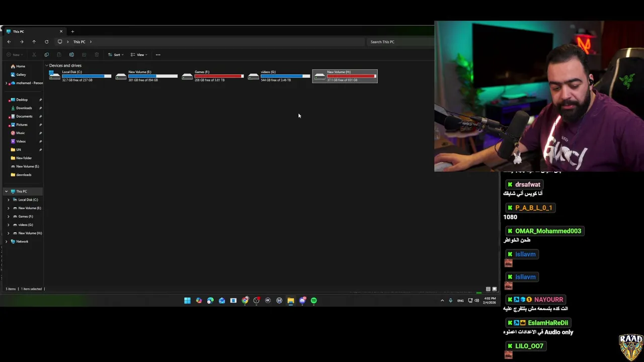Image resolution: width=644 pixels, height=362 pixels.
Task: Open the See more ellipsis menu
Action: pyautogui.click(x=158, y=55)
